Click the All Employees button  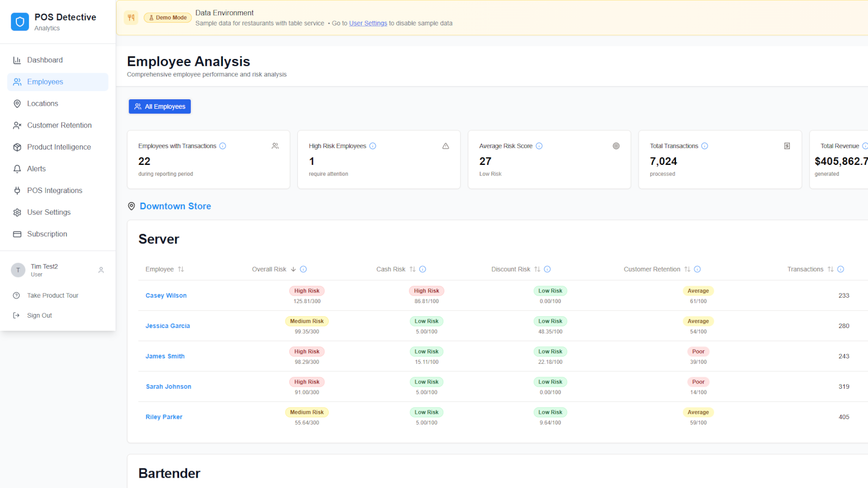tap(159, 107)
